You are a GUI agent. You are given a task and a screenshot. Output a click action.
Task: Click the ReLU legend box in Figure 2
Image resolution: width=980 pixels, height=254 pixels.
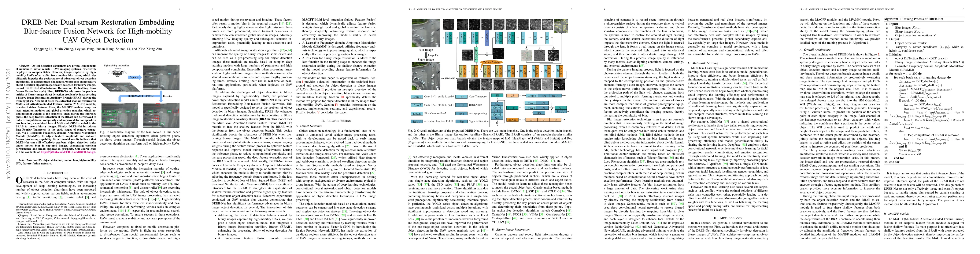(417, 121)
